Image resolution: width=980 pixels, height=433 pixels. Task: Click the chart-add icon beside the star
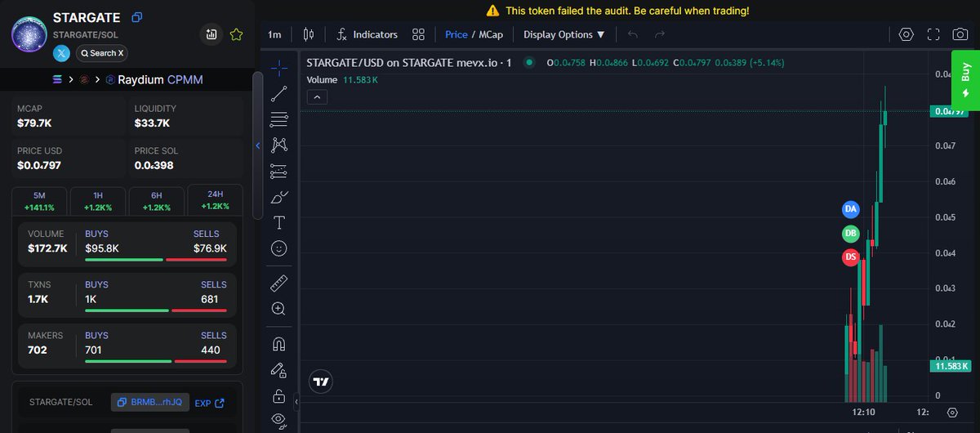tap(212, 34)
